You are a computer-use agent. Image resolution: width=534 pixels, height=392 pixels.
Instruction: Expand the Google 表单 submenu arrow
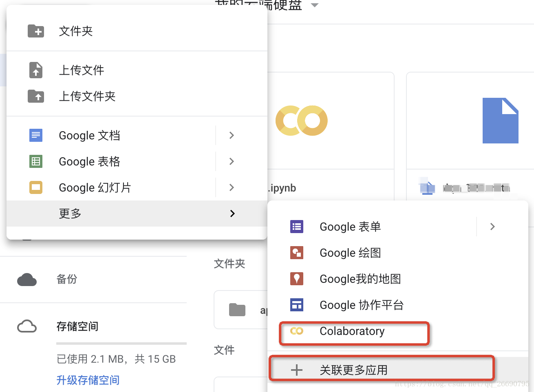(492, 227)
